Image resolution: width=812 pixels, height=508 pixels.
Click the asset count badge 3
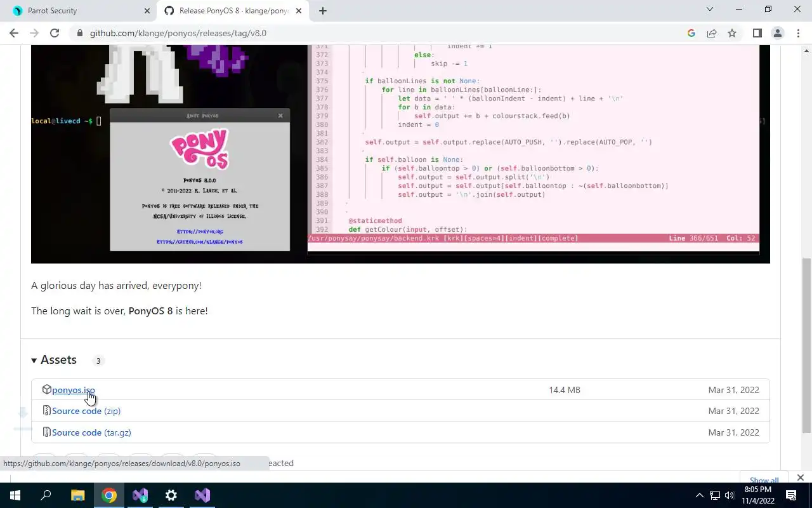(98, 361)
